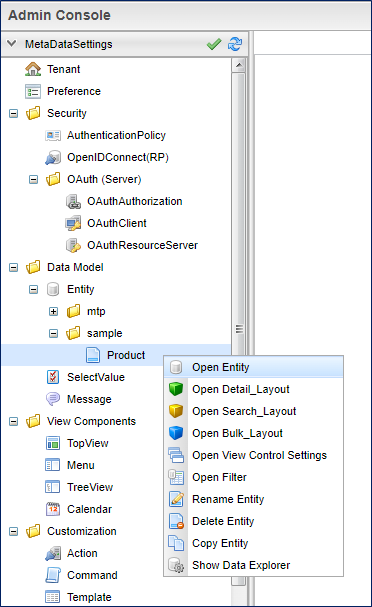Collapse the OAuth (Server) folder
Viewport: 372px width, 607px height.
coord(34,180)
